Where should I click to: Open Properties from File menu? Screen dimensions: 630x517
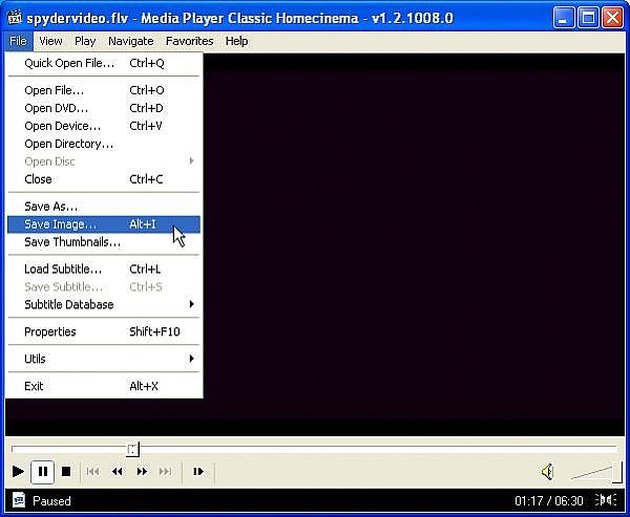[x=104, y=332]
